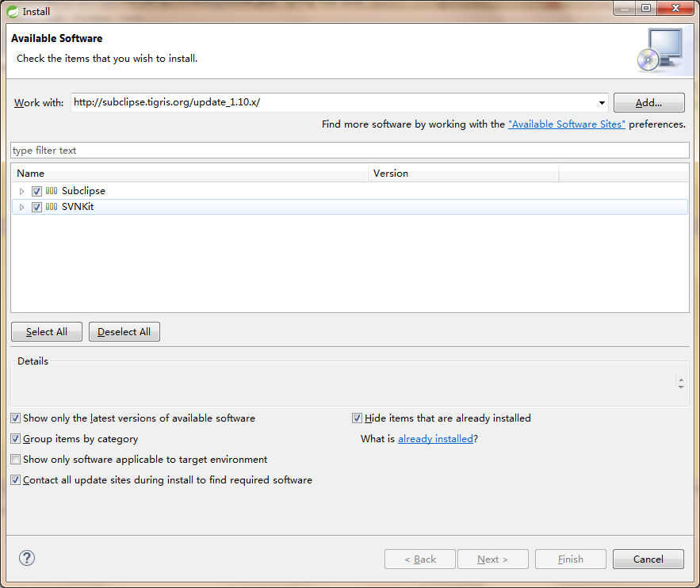The image size is (700, 588).
Task: Click the Next > button
Action: (x=492, y=559)
